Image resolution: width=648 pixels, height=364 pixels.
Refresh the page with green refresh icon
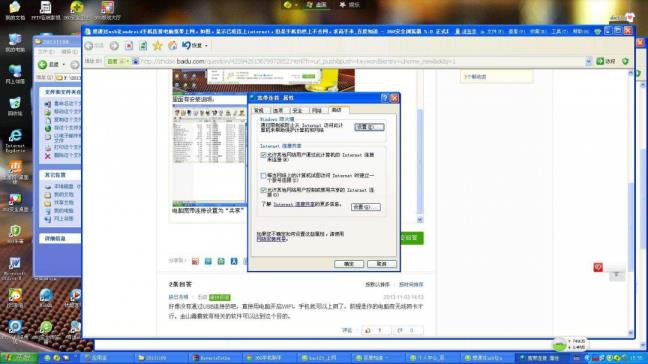click(x=143, y=46)
